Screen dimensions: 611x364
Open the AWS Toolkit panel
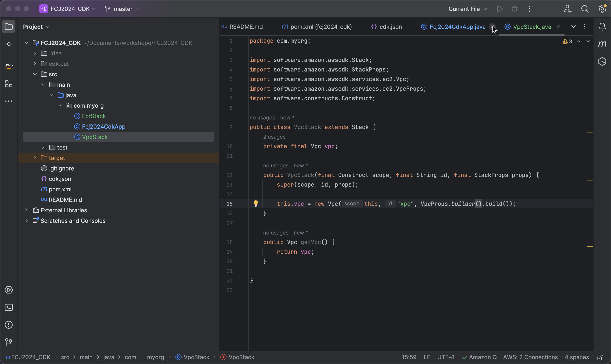point(9,65)
